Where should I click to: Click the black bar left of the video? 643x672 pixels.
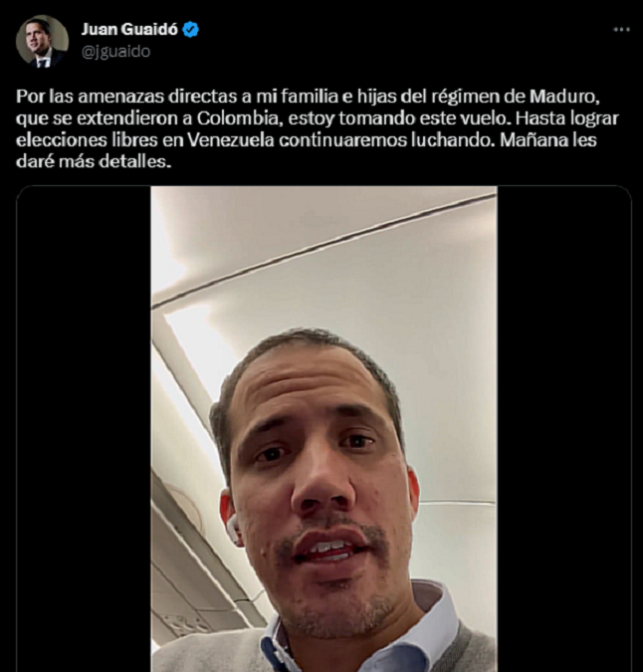[x=84, y=428]
